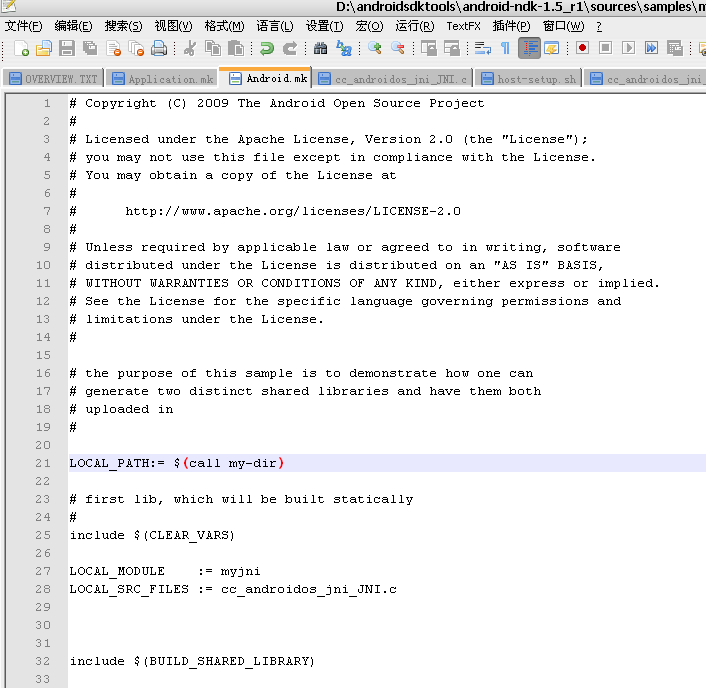706x688 pixels.
Task: Toggle show all characters pilcrow icon
Action: pyautogui.click(x=505, y=48)
